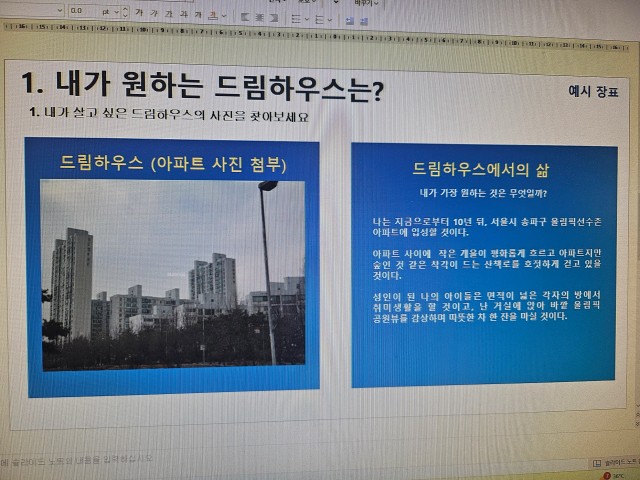640x480 pixels.
Task: Click the paragraph starting '아파트 사이에 작은 개울이'
Action: pyautogui.click(x=487, y=264)
